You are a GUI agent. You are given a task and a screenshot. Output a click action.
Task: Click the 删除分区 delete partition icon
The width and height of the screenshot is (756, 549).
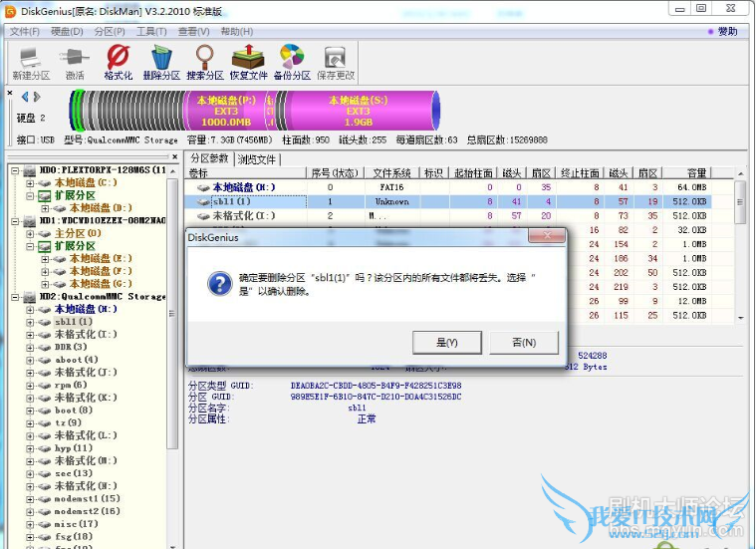(161, 63)
